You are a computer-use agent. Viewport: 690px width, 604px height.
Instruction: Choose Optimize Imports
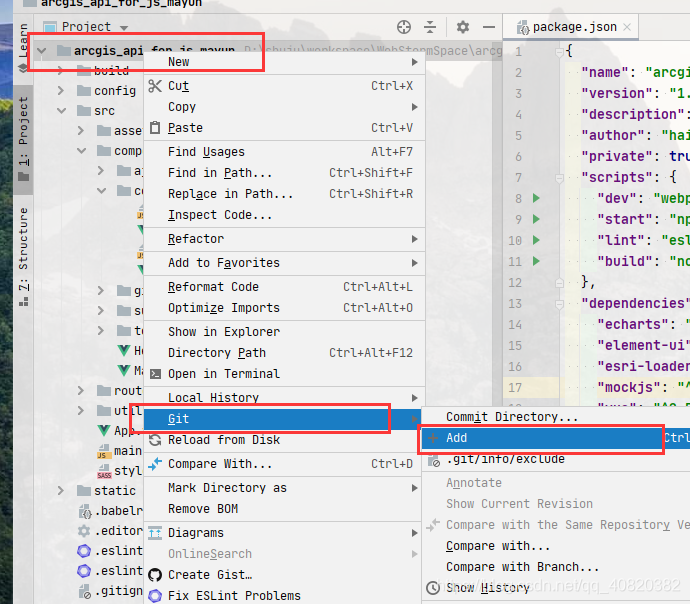pyautogui.click(x=284, y=308)
